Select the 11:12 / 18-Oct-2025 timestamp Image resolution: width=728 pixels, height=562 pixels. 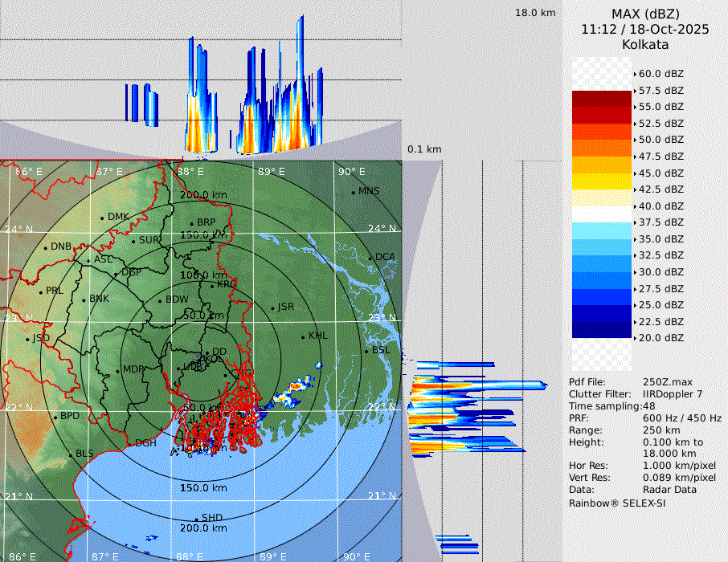pyautogui.click(x=645, y=29)
